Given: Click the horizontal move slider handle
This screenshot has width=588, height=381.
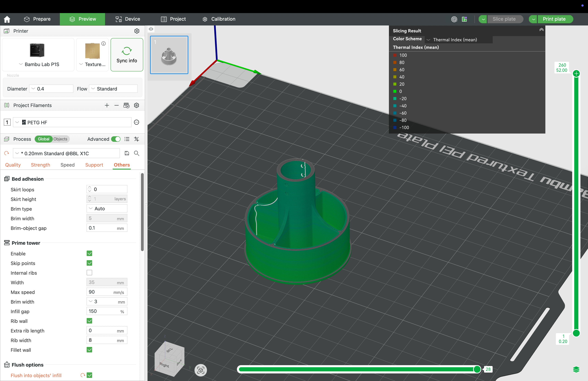Looking at the screenshot, I should pyautogui.click(x=477, y=369).
